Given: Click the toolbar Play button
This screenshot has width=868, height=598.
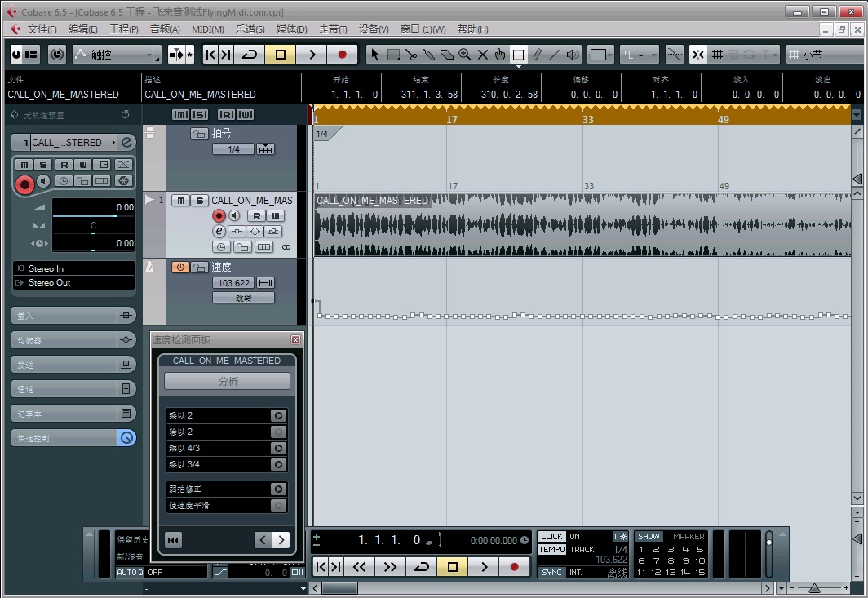Looking at the screenshot, I should pos(312,55).
